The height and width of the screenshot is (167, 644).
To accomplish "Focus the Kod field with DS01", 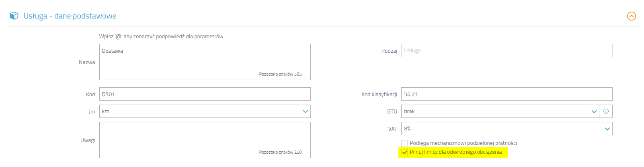I will tap(205, 94).
